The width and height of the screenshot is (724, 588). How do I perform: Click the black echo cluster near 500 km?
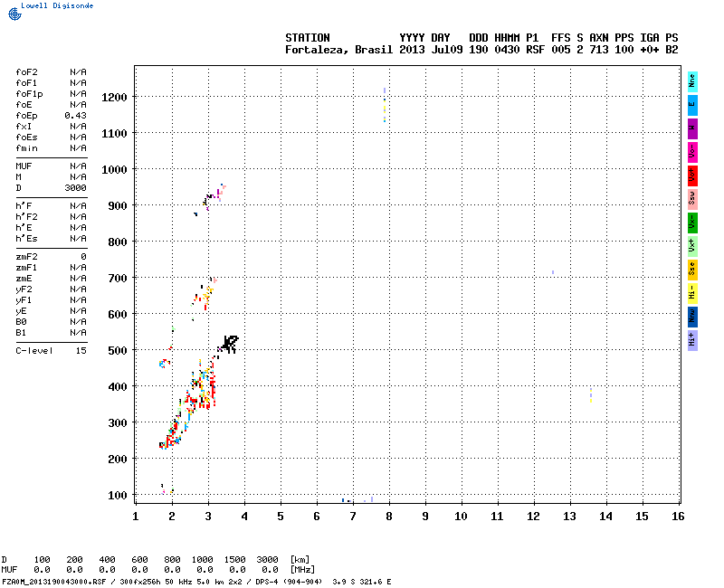[229, 345]
